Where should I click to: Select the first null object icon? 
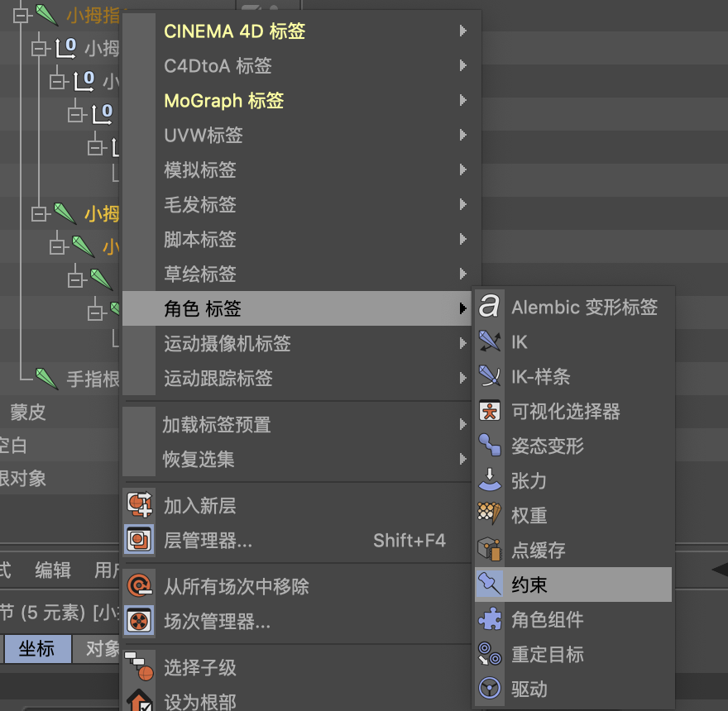[65, 48]
